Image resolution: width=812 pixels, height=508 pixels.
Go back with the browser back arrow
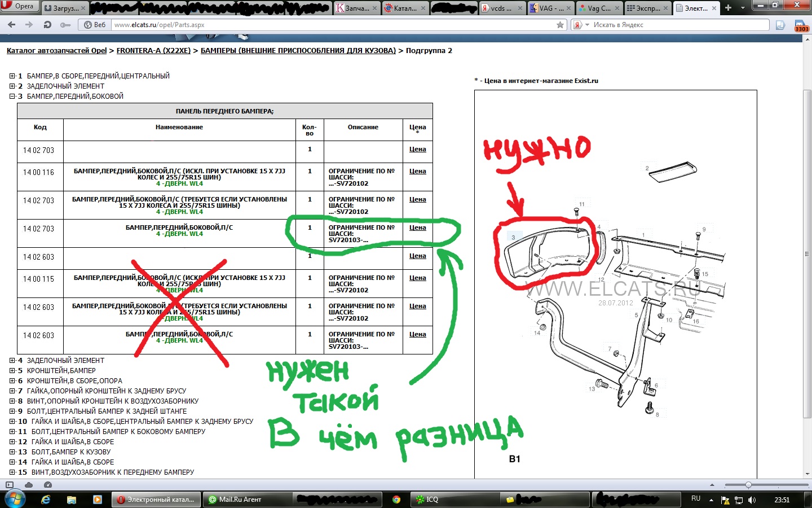[x=11, y=25]
